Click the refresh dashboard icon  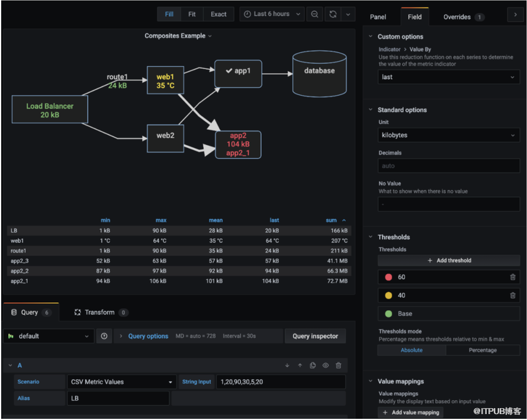pos(333,14)
